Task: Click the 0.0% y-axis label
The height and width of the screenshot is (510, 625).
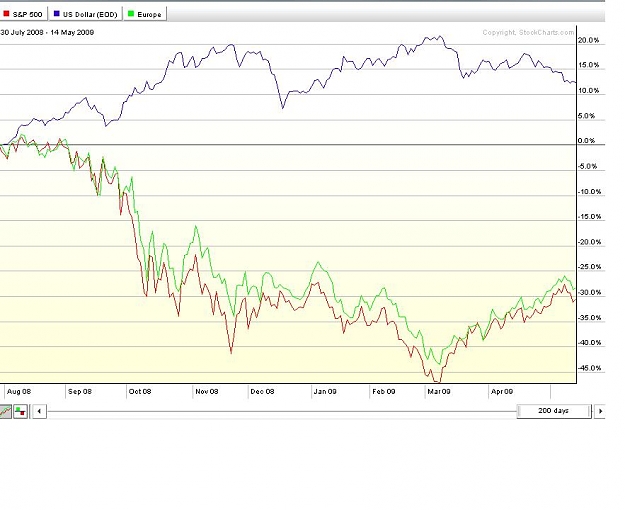Action: click(586, 140)
